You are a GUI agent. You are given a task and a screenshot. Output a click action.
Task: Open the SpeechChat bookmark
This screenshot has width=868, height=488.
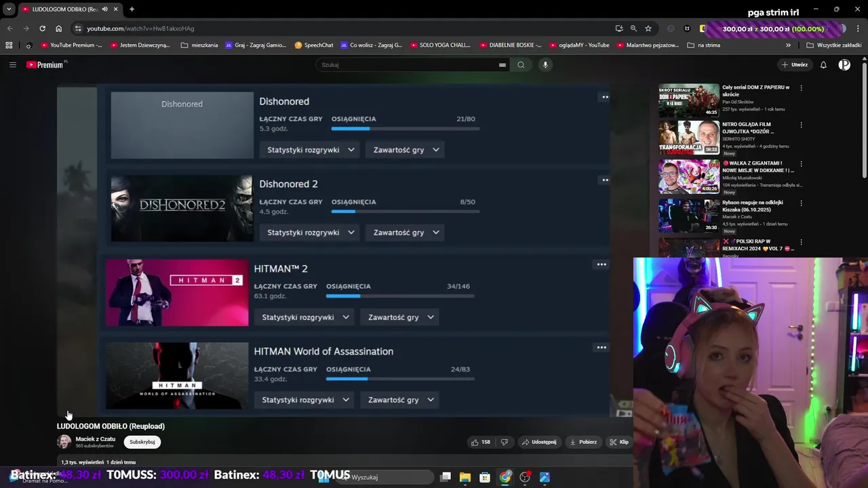(314, 45)
